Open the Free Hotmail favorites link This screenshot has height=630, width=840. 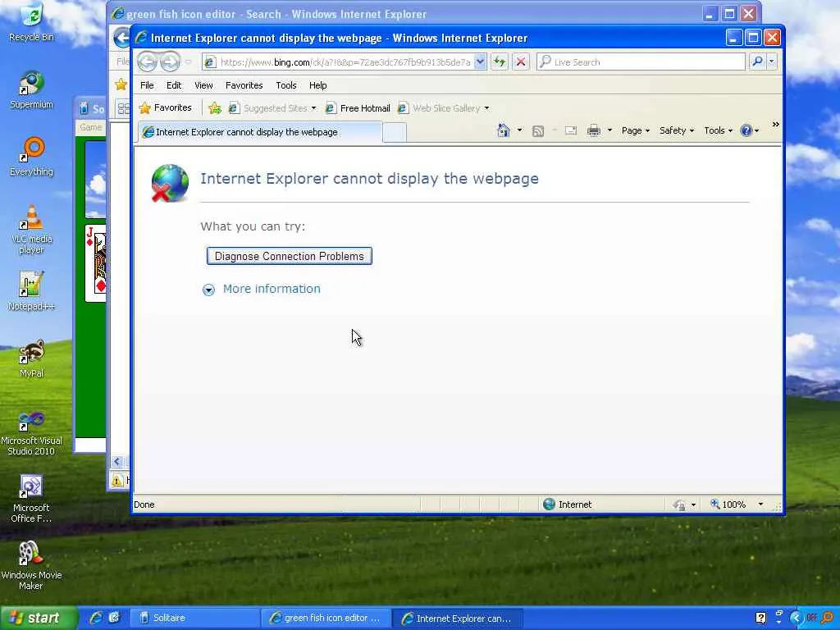pos(358,108)
